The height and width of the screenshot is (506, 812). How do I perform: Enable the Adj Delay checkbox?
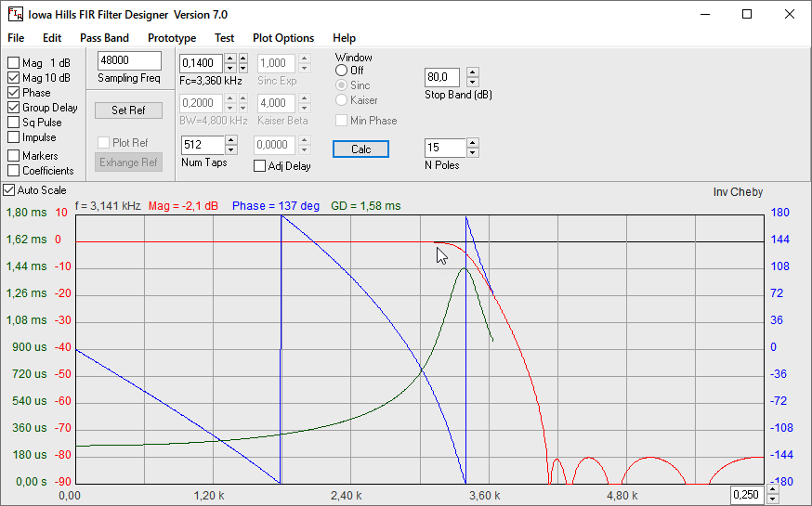click(260, 166)
